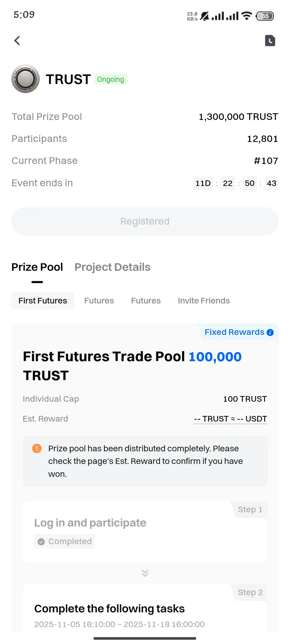Open the Invite Friends pool tab

(204, 301)
